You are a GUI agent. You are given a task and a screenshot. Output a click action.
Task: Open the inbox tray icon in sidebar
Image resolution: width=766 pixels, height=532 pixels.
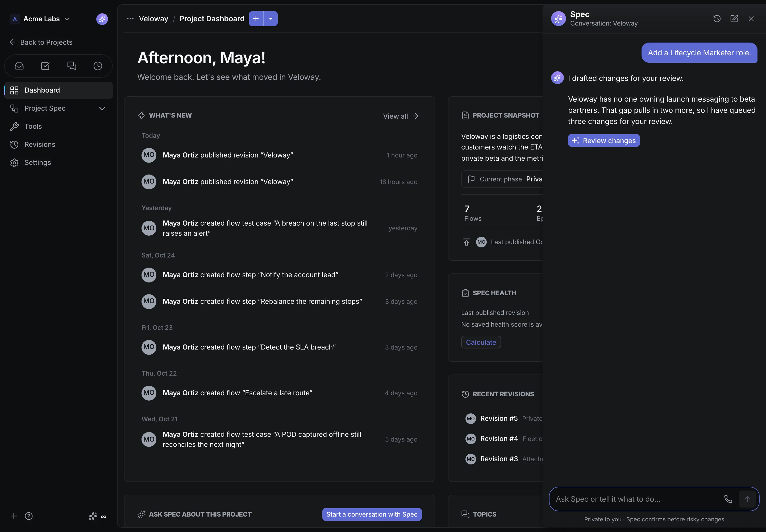tap(19, 66)
